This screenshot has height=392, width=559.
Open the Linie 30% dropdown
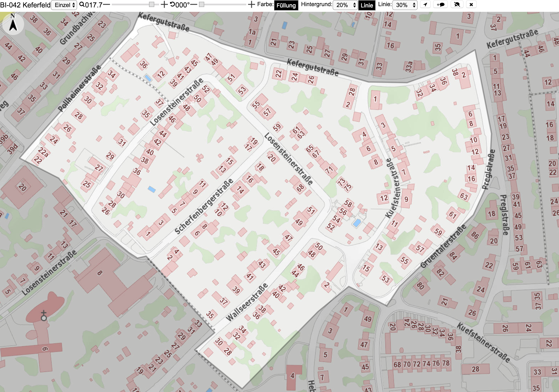(x=405, y=5)
